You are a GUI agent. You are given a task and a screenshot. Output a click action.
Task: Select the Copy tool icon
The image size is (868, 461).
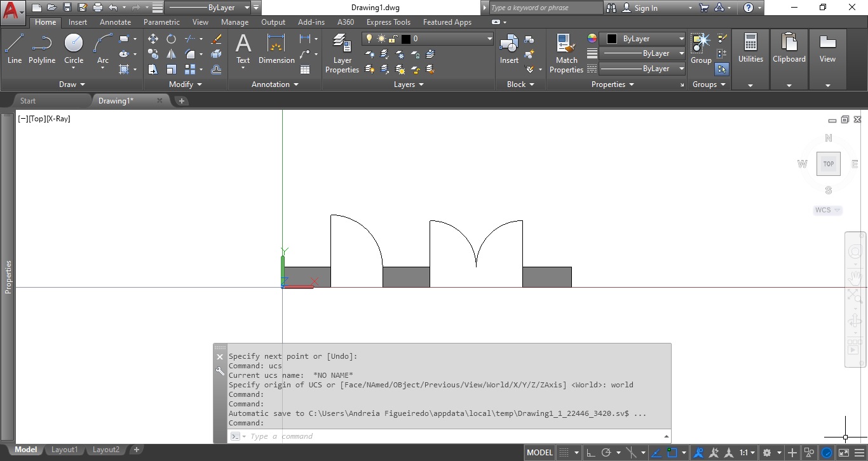(153, 54)
